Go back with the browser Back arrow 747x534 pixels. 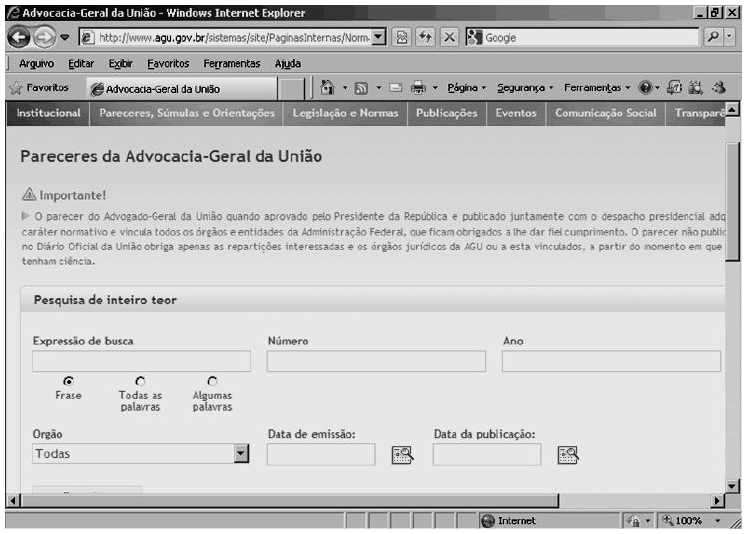(x=19, y=37)
